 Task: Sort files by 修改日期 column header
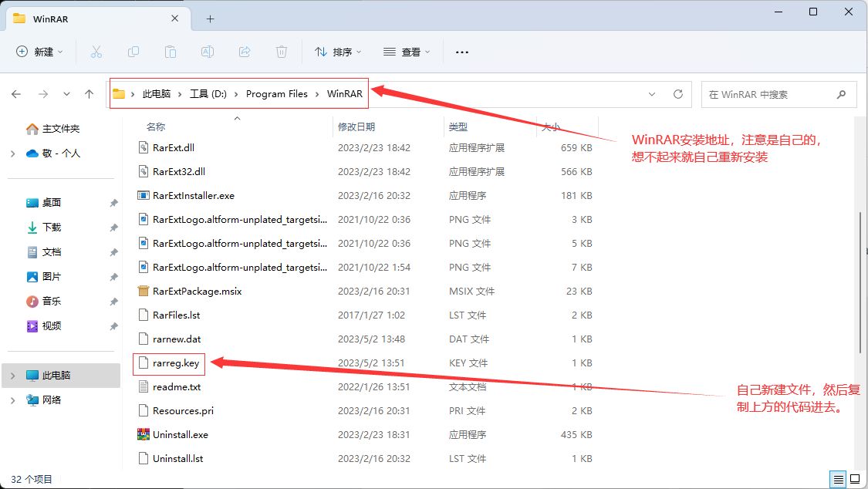(x=356, y=126)
